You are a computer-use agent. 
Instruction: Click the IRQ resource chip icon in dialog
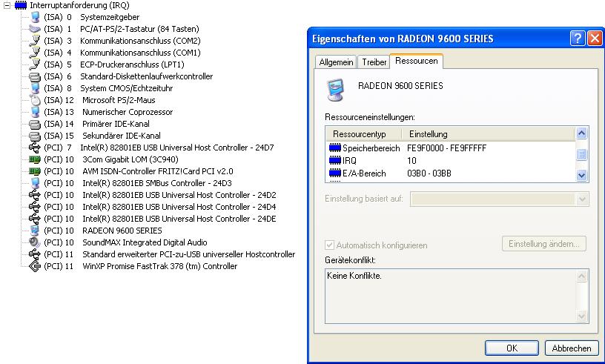tap(335, 161)
